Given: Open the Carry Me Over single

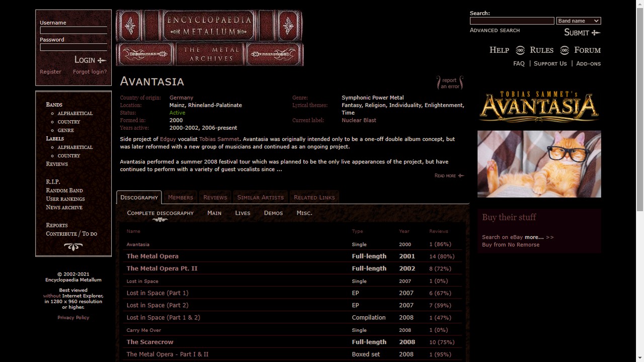Looking at the screenshot, I should [144, 330].
